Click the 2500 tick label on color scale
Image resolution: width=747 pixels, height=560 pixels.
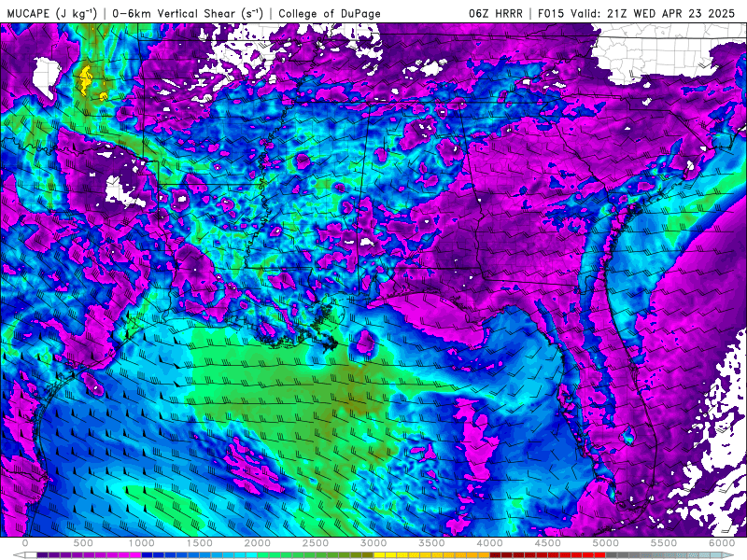point(316,543)
